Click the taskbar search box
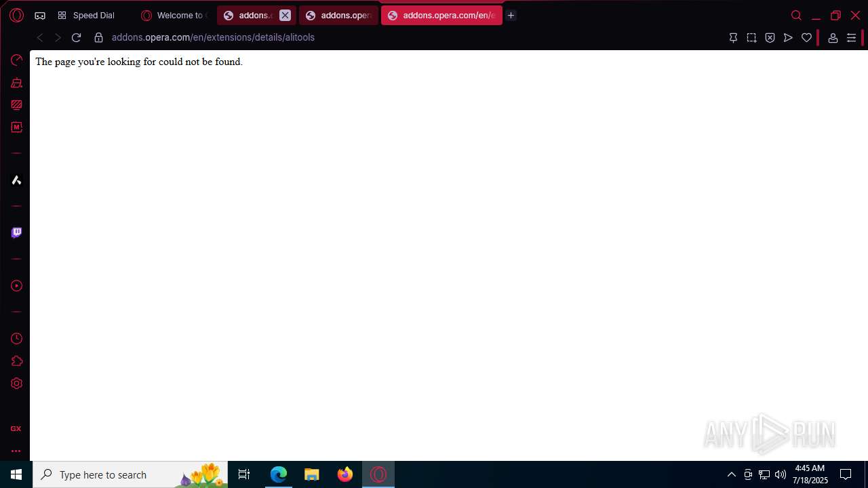868x488 pixels. coord(130,474)
